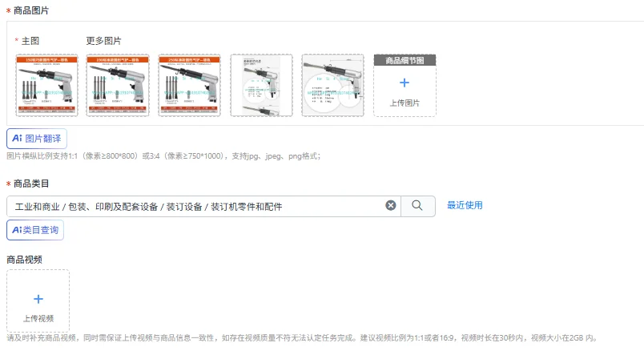Open AI 图片翻译 image translation
This screenshot has height=351, width=644.
click(x=37, y=139)
